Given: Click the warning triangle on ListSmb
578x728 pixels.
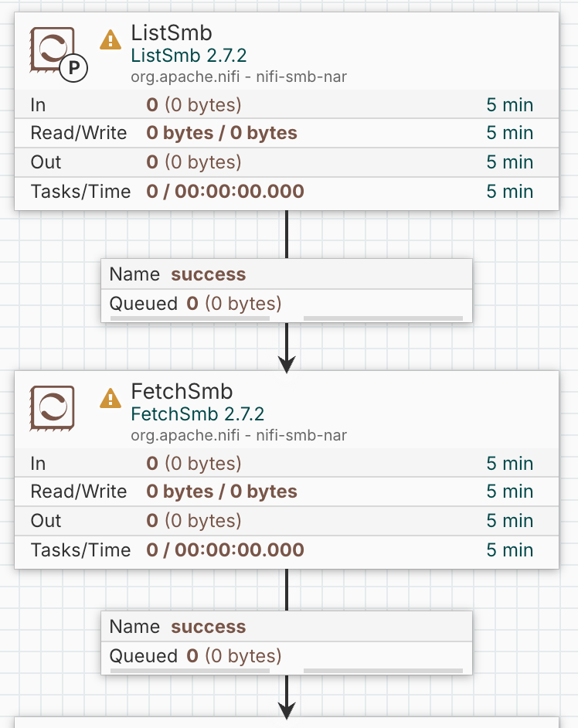Looking at the screenshot, I should pos(110,40).
